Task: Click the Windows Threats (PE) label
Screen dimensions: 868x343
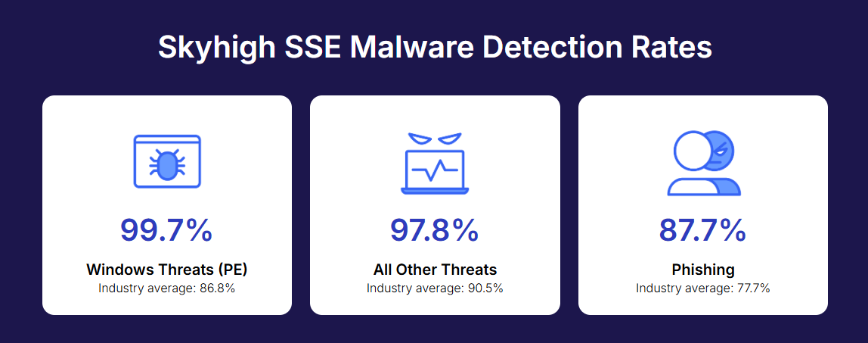Action: click(x=166, y=270)
